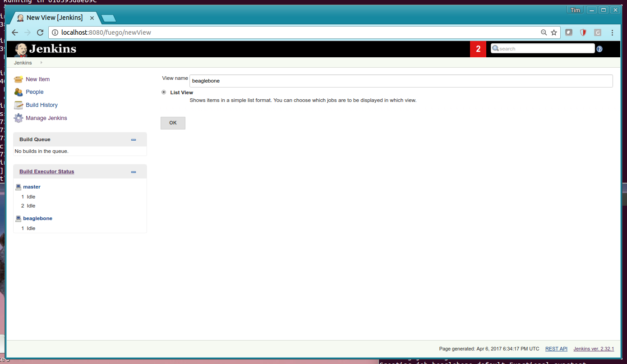Click the zoom magnifier icon in address bar
627x364 pixels.
[x=544, y=32]
